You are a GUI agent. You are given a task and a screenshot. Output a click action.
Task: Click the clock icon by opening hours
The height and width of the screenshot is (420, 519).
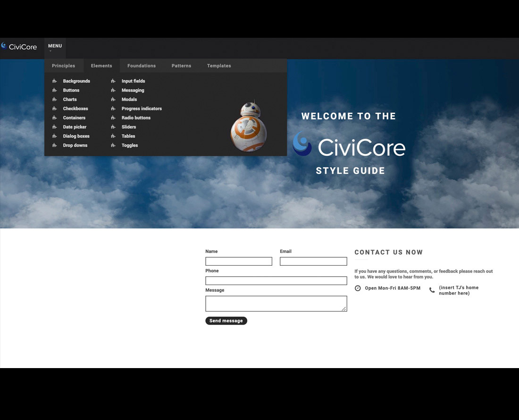coord(358,288)
